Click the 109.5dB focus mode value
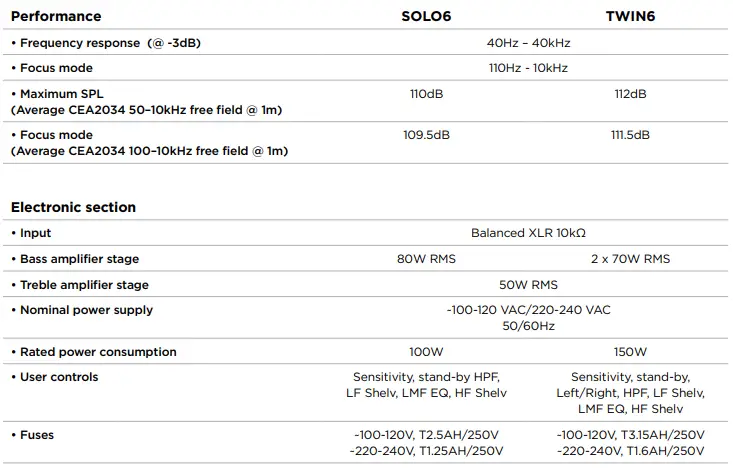733x470 pixels. point(427,135)
